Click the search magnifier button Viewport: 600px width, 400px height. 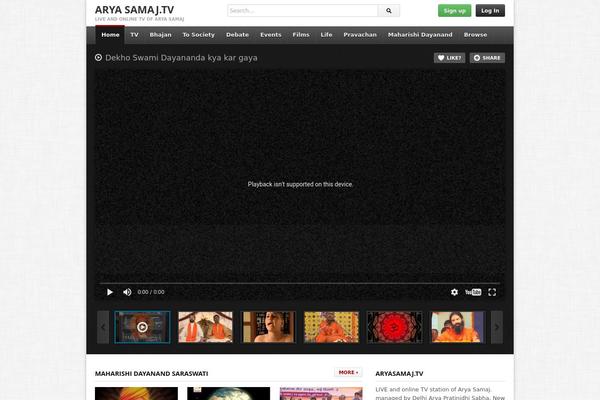click(388, 11)
